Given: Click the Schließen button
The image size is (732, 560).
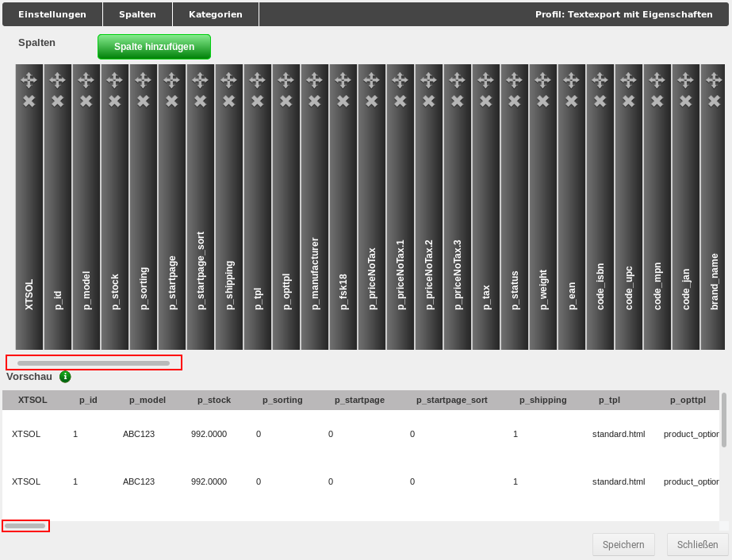Looking at the screenshot, I should pyautogui.click(x=696, y=544).
